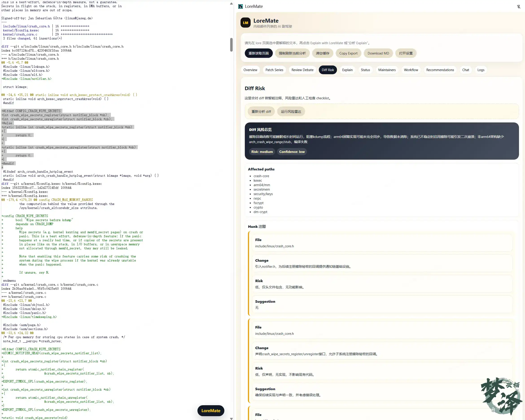Open settings via 打开设置 button
Image resolution: width=525 pixels, height=420 pixels.
(406, 53)
